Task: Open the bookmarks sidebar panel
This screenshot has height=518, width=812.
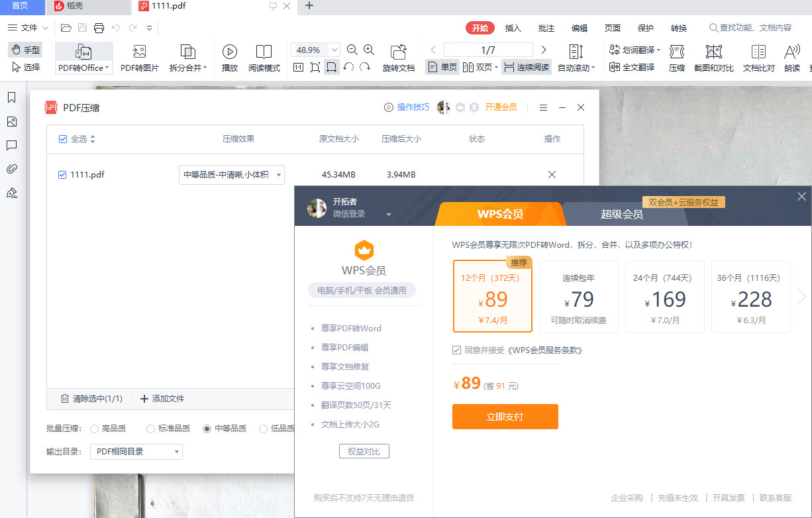Action: point(11,97)
